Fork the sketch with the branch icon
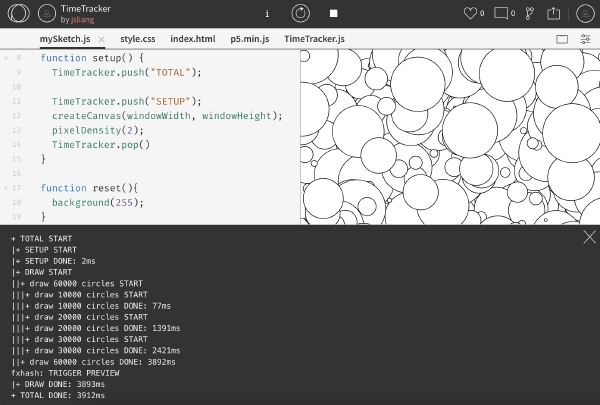Screen dimensions: 600x405 coord(530,13)
